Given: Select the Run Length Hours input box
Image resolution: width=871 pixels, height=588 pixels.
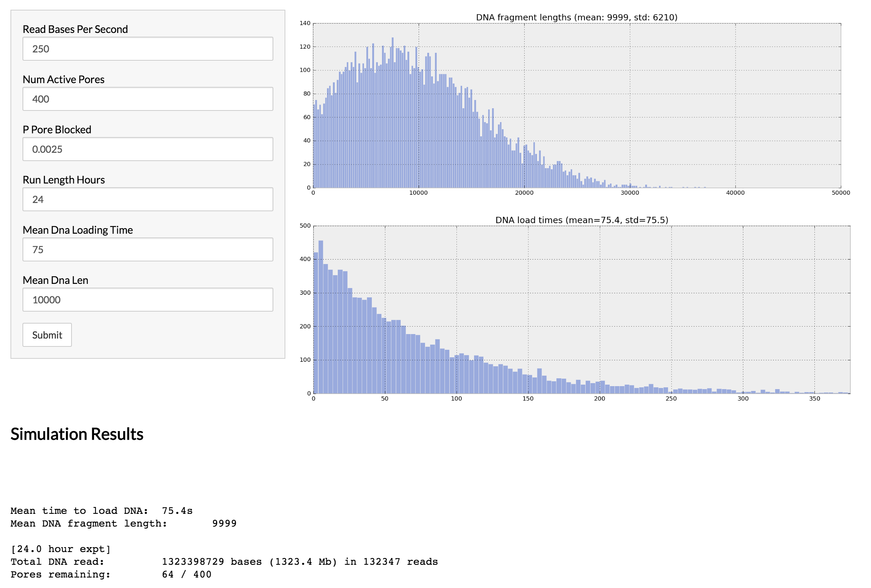Looking at the screenshot, I should pyautogui.click(x=147, y=199).
